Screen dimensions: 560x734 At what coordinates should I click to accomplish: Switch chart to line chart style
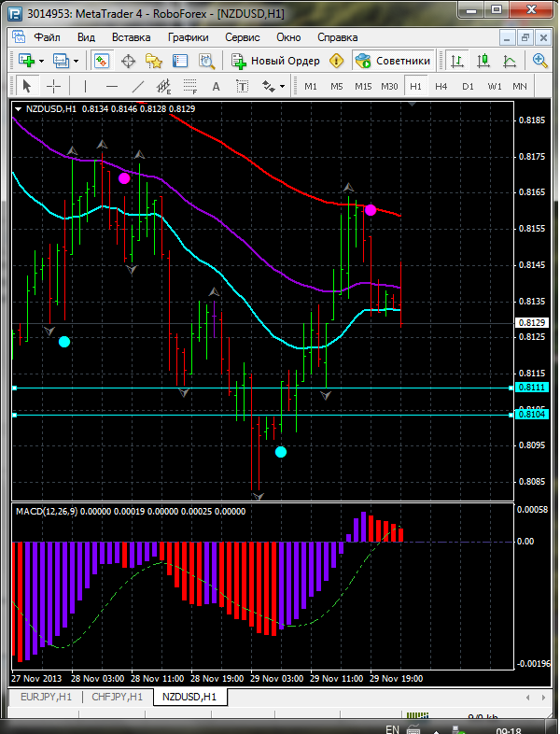509,61
